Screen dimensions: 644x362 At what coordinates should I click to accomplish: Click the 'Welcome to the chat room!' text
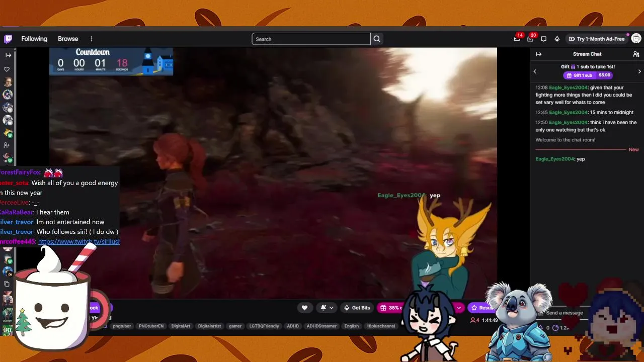pyautogui.click(x=566, y=140)
